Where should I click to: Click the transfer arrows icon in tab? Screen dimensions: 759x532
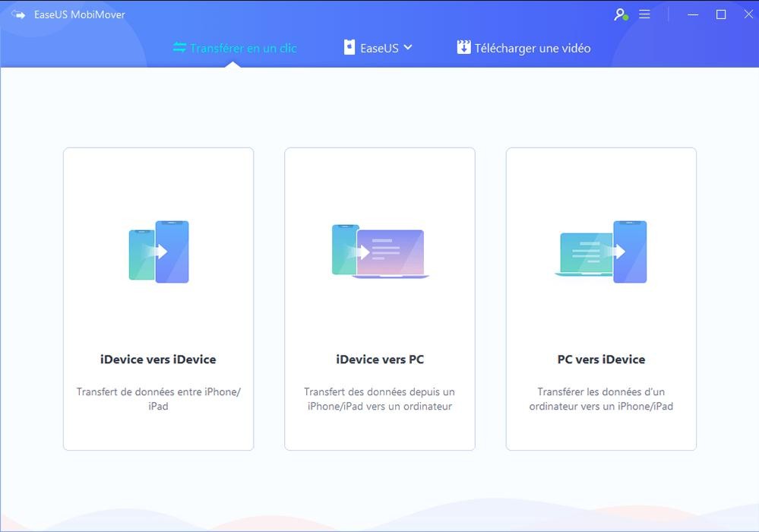click(179, 47)
